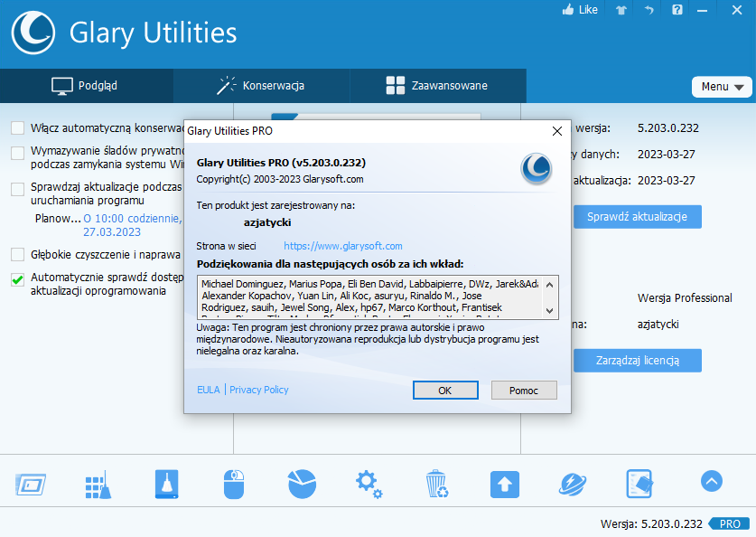Screen dimensions: 756x537
Task: Click the logo icon inside the About dialog
Action: (537, 169)
